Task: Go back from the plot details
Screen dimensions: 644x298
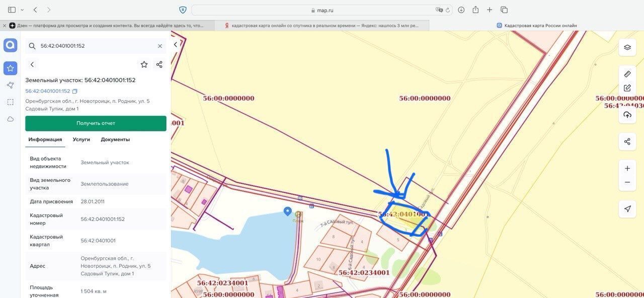Action: (32, 64)
